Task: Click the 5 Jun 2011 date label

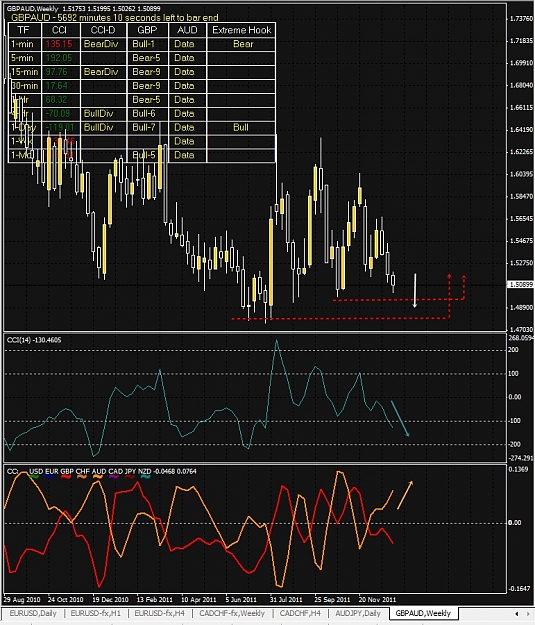Action: [x=241, y=599]
